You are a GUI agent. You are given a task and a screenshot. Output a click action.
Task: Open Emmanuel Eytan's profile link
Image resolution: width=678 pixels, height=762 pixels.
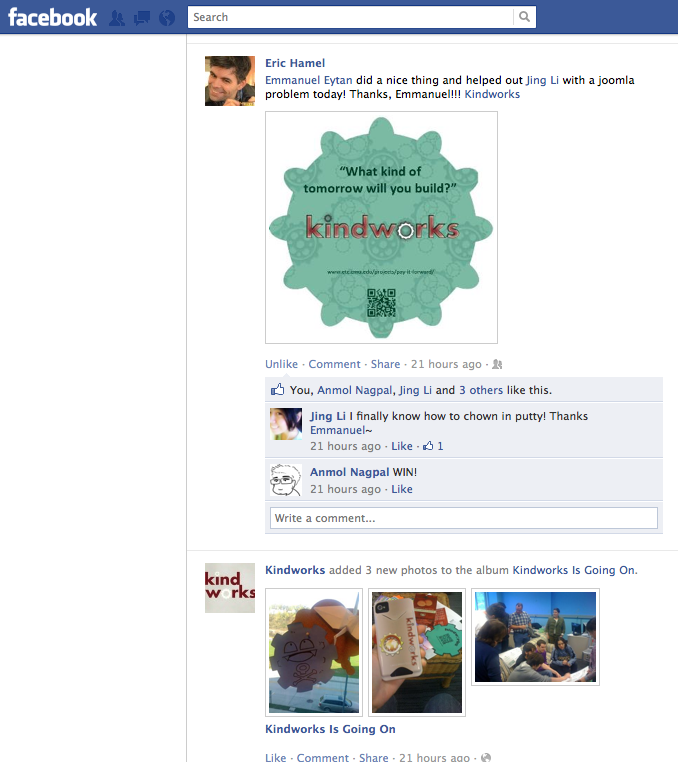point(309,80)
